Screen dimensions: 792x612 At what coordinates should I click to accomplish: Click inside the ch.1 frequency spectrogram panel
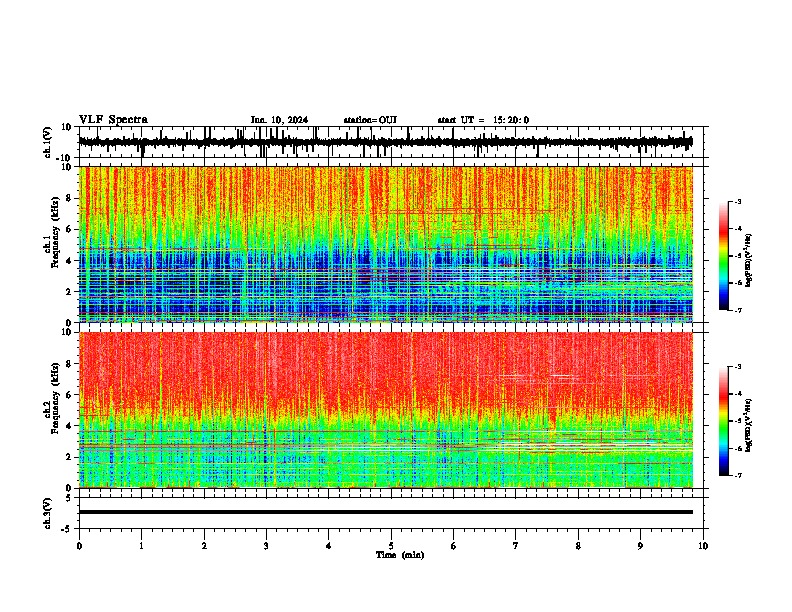pyautogui.click(x=385, y=244)
